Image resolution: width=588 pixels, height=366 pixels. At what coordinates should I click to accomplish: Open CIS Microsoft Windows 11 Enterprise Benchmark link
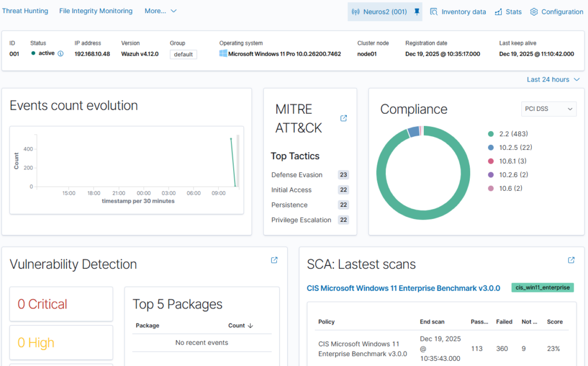403,288
